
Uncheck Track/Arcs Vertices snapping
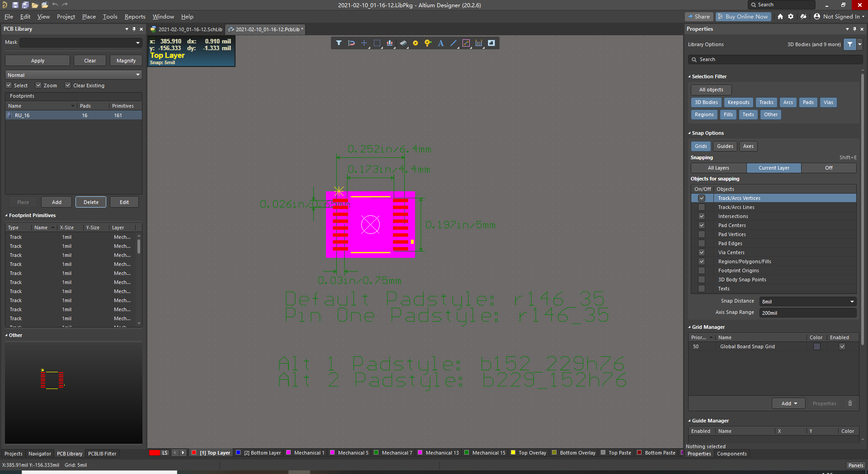tap(702, 198)
